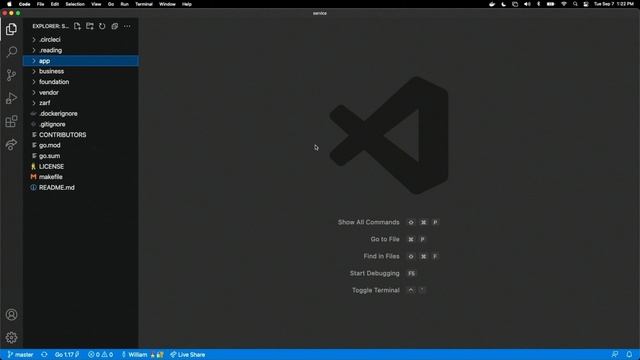This screenshot has height=360, width=640.
Task: Refresh the Explorer tree
Action: tap(102, 26)
